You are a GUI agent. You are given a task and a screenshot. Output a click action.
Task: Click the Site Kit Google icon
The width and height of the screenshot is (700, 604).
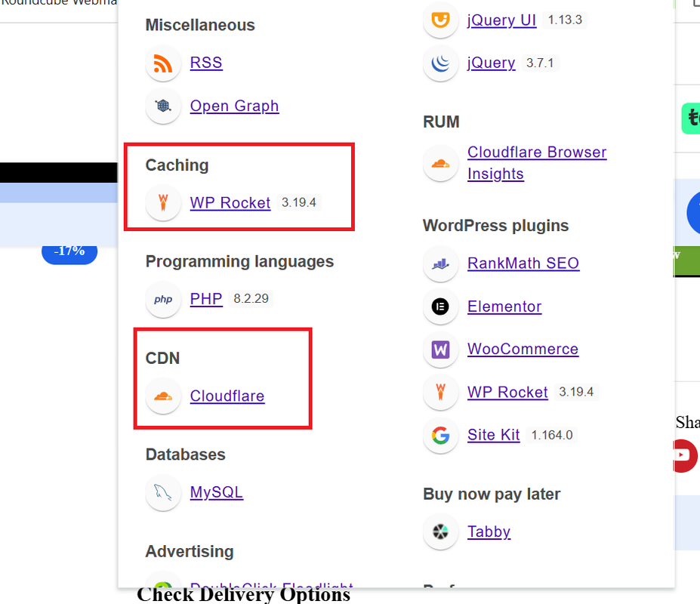[x=441, y=435]
